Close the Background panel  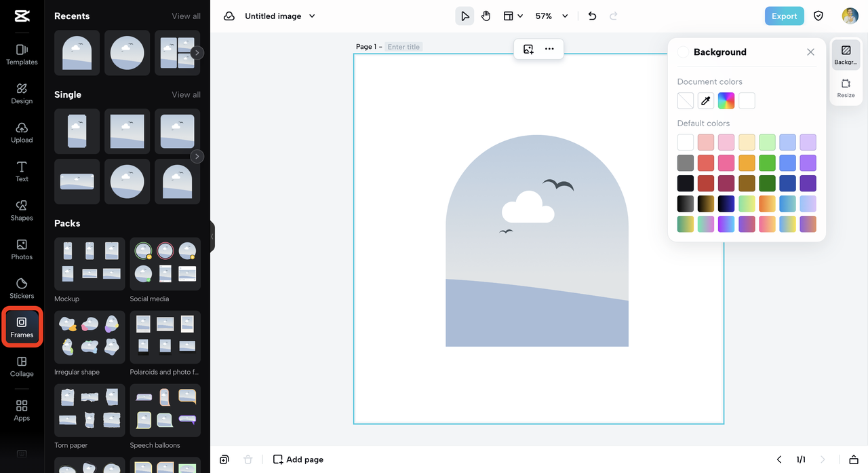click(x=810, y=52)
